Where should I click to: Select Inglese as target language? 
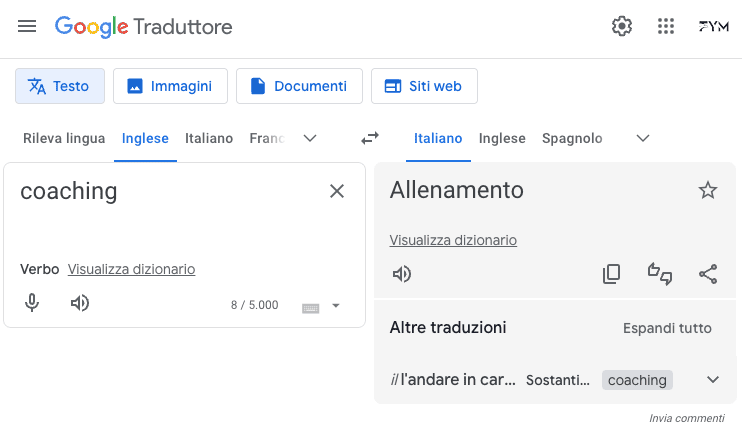502,138
